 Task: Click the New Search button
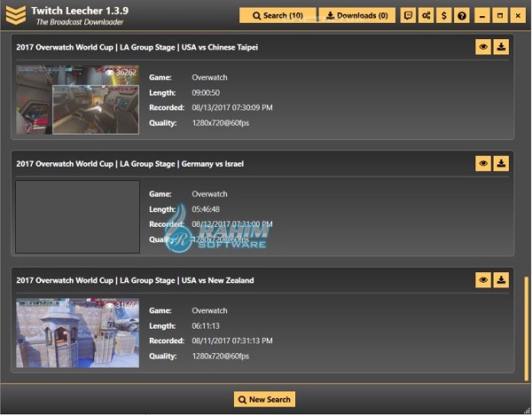tap(264, 399)
